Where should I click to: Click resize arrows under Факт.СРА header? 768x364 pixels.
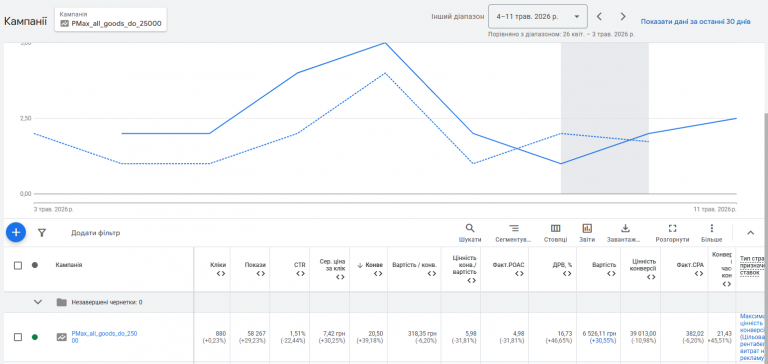pos(699,273)
